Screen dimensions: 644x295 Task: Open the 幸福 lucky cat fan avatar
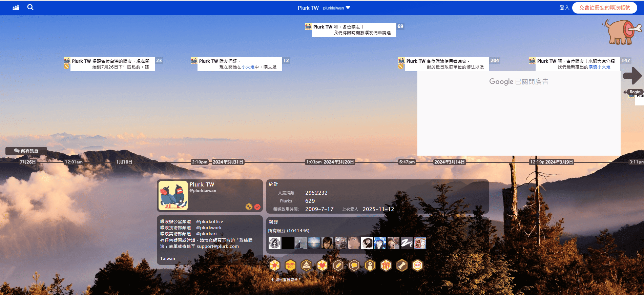420,243
